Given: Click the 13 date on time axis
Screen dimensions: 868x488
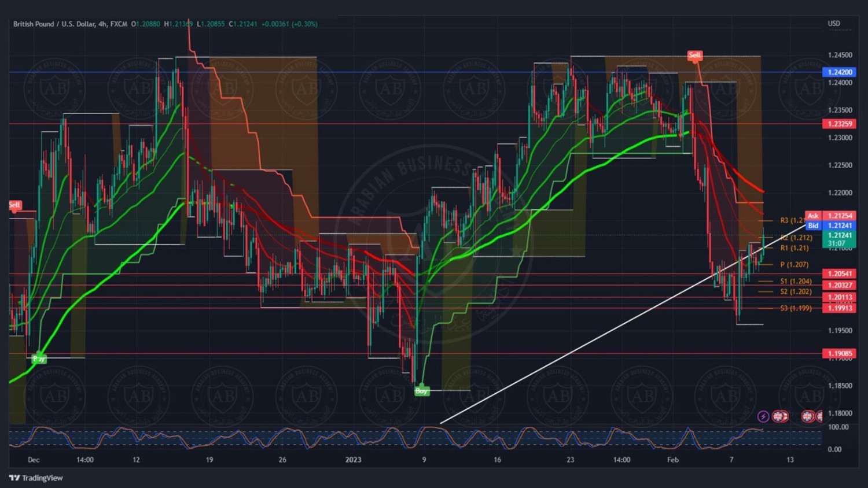Looking at the screenshot, I should coord(790,460).
